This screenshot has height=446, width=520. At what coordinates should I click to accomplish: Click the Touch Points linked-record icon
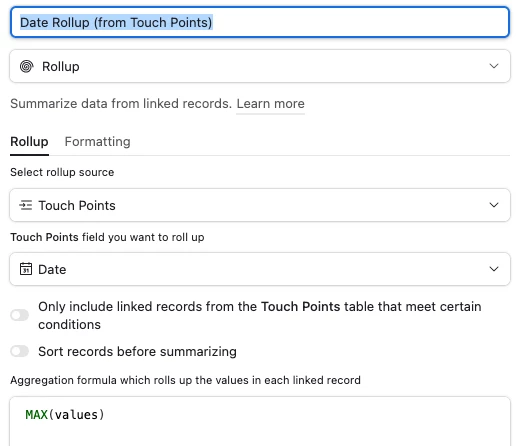[x=26, y=205]
